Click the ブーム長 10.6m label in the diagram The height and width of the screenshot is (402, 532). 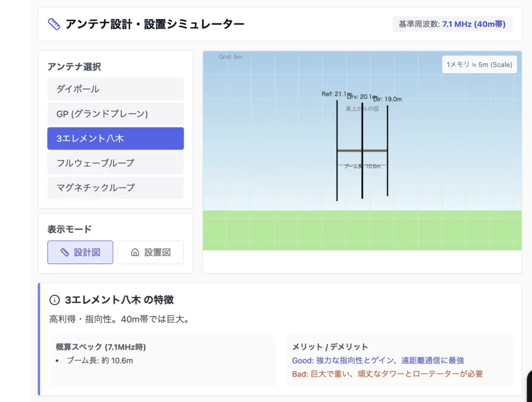(x=362, y=166)
